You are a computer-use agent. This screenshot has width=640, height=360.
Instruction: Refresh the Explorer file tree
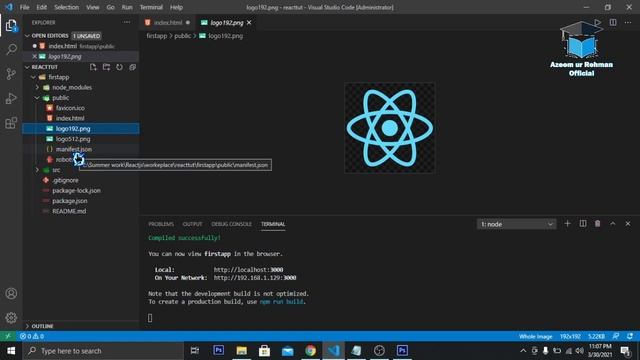tap(119, 67)
